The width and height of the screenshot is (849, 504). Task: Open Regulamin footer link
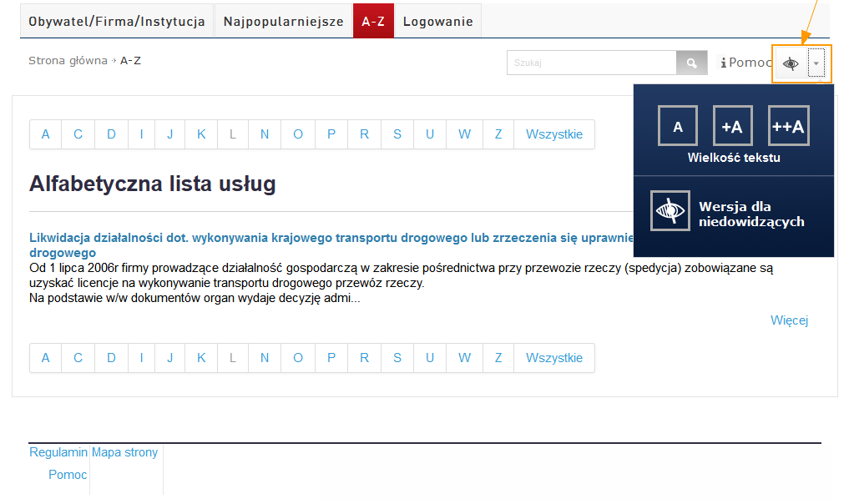click(58, 452)
